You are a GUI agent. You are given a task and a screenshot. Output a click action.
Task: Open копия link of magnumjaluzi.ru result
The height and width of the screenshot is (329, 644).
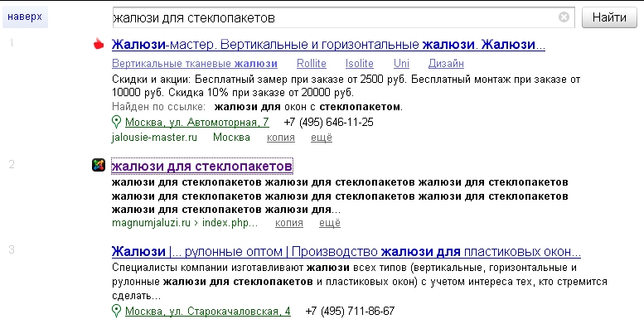[289, 223]
